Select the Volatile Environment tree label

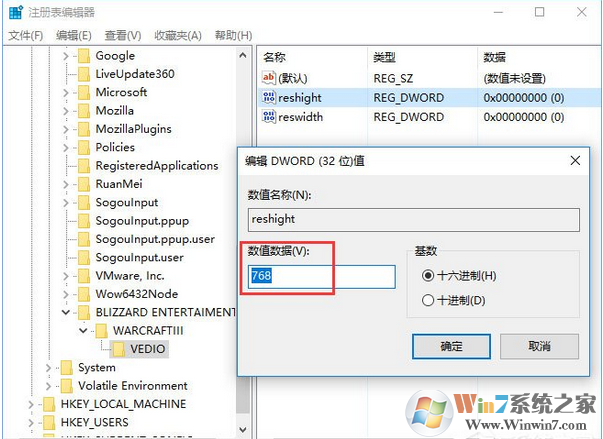(x=133, y=386)
